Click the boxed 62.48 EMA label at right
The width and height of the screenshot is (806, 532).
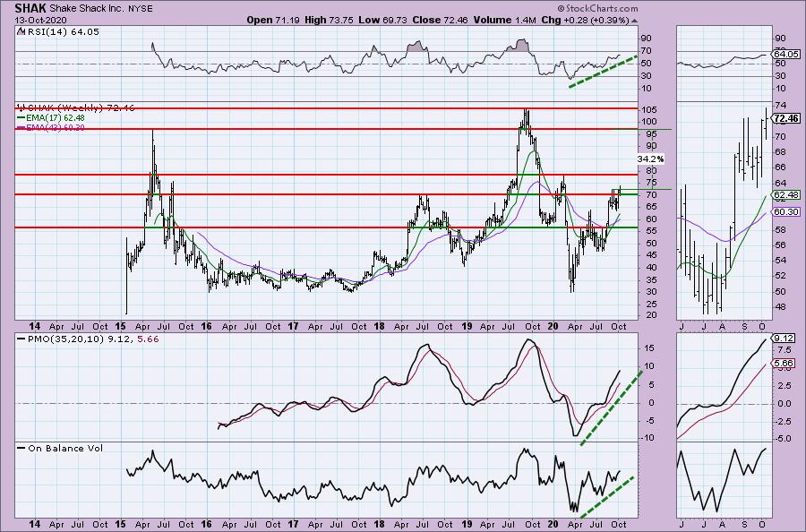(x=786, y=195)
